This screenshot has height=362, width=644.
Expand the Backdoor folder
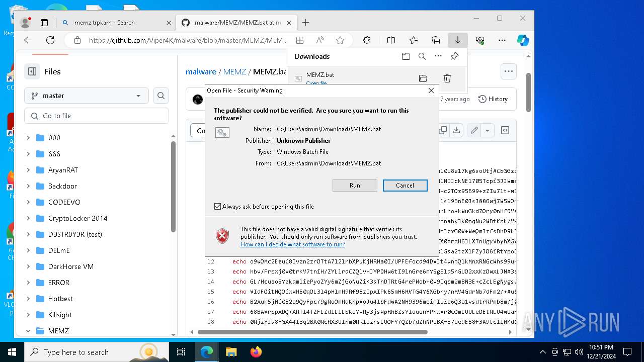coord(28,186)
